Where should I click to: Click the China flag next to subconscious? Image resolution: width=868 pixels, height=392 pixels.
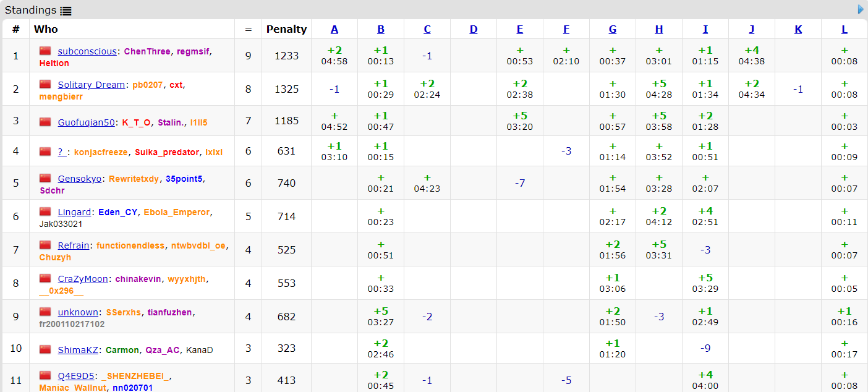pyautogui.click(x=45, y=51)
